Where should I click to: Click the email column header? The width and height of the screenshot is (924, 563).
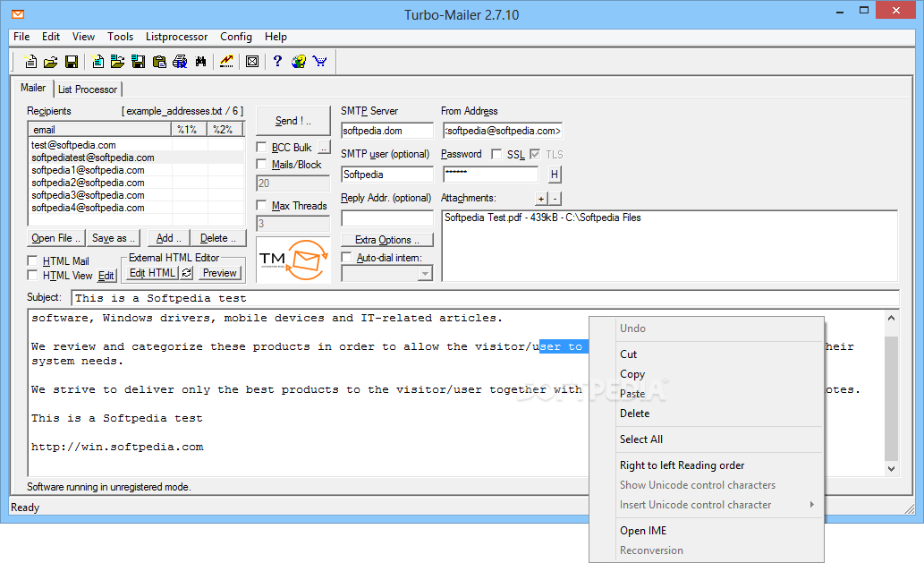[100, 129]
